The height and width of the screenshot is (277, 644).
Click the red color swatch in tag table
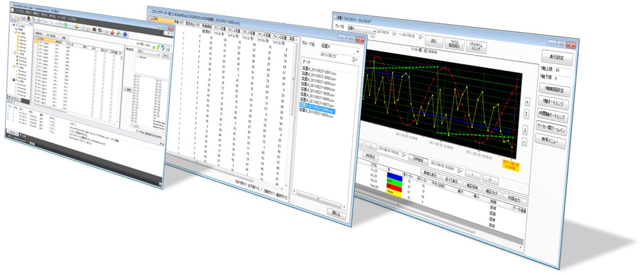[x=393, y=188]
